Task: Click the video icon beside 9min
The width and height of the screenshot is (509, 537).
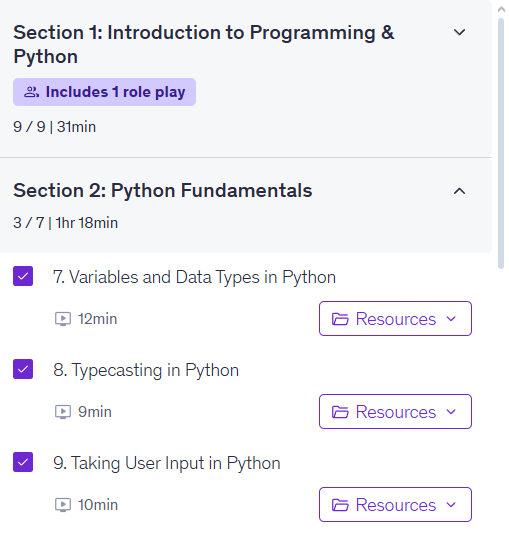Action: (63, 412)
